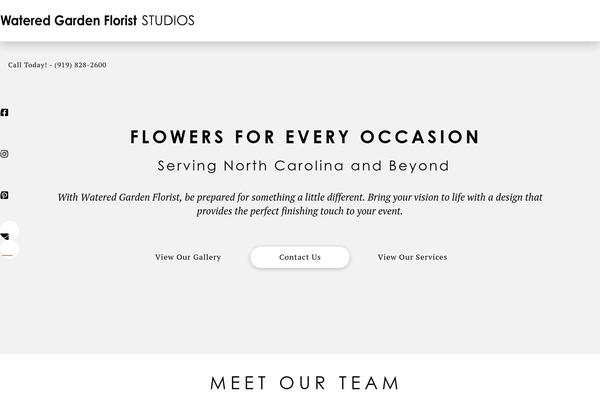
Task: Click the round button below the envelope icon
Action: pyautogui.click(x=7, y=252)
